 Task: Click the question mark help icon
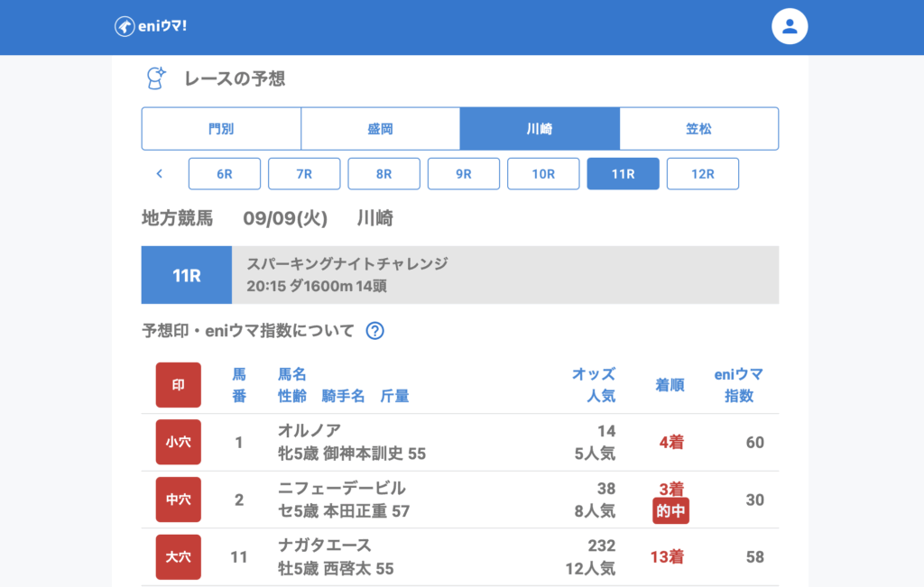click(375, 331)
